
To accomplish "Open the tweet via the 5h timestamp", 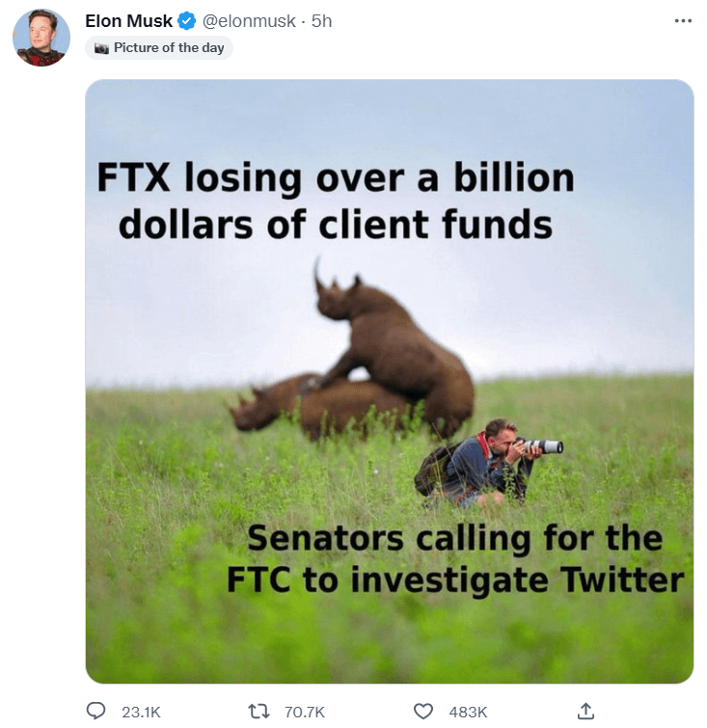I will 321,21.
